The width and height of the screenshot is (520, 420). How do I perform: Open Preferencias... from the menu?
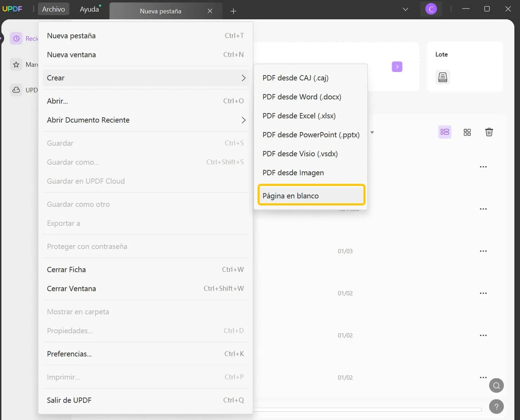coord(145,354)
